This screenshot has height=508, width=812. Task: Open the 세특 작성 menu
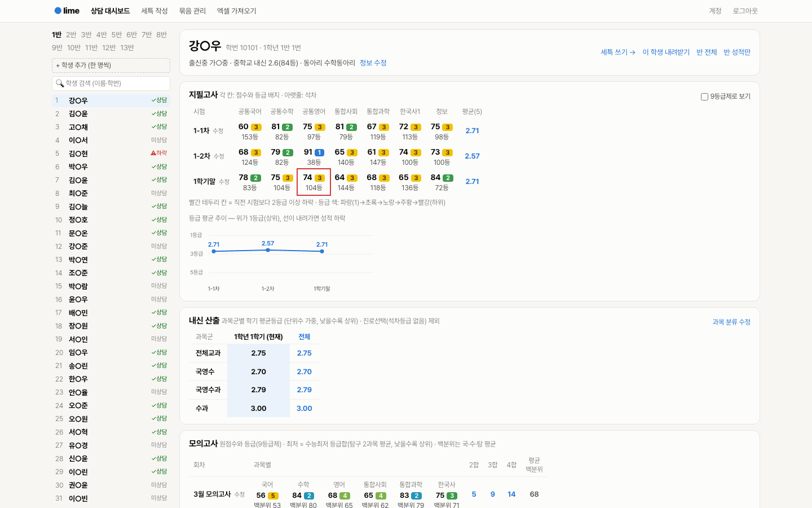[x=155, y=11]
